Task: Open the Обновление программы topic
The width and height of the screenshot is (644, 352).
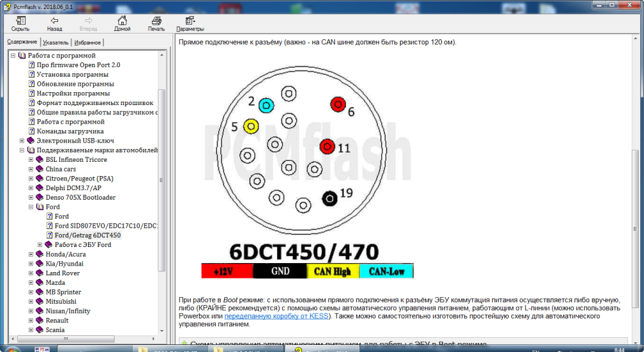Action: (x=75, y=84)
